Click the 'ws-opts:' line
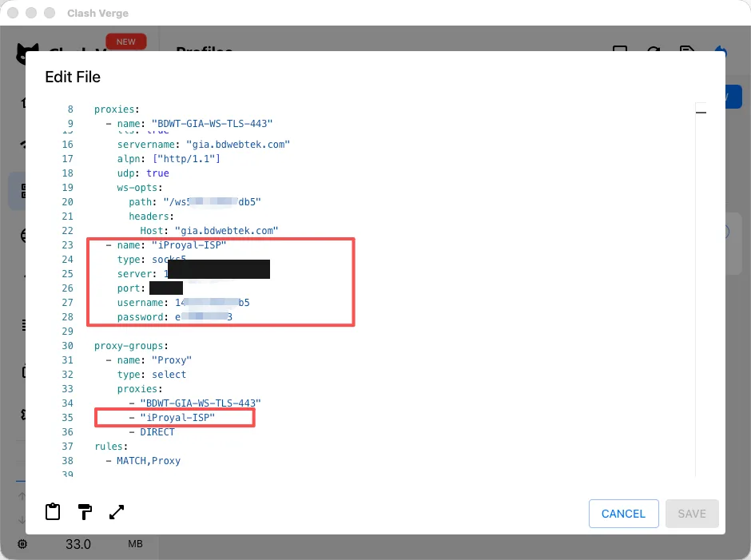 click(140, 187)
